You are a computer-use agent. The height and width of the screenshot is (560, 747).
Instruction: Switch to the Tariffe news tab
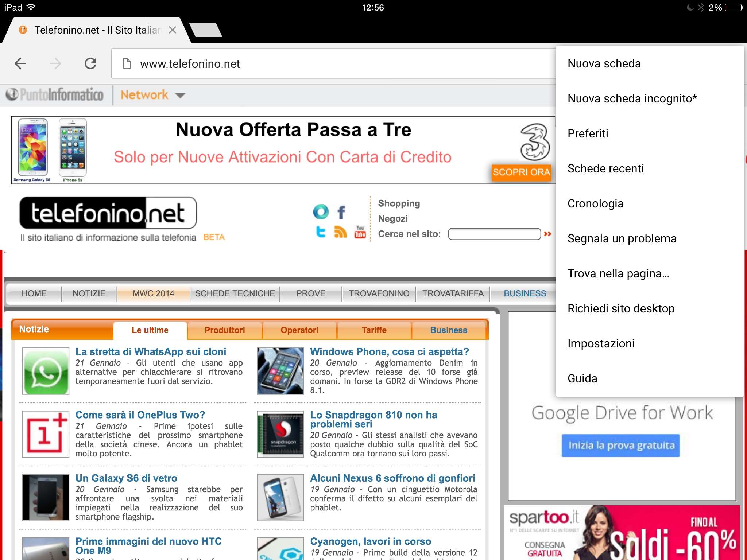pyautogui.click(x=374, y=330)
